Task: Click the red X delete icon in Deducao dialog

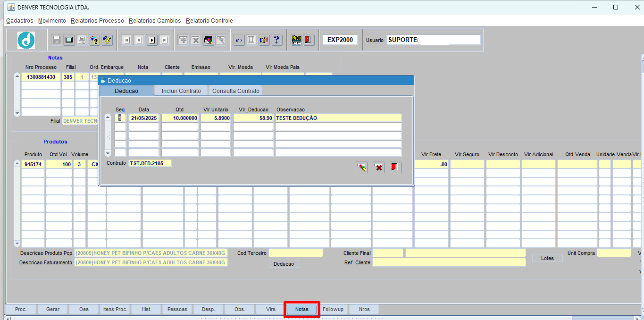Action: 379,168
